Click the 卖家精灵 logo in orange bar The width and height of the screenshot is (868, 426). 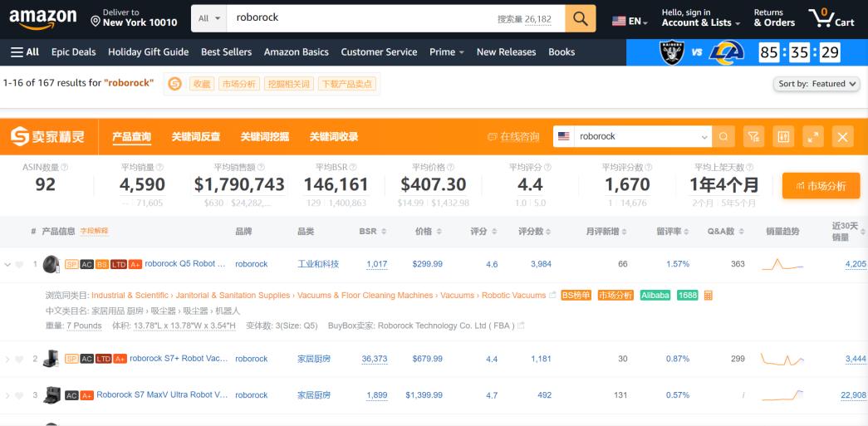pos(47,136)
